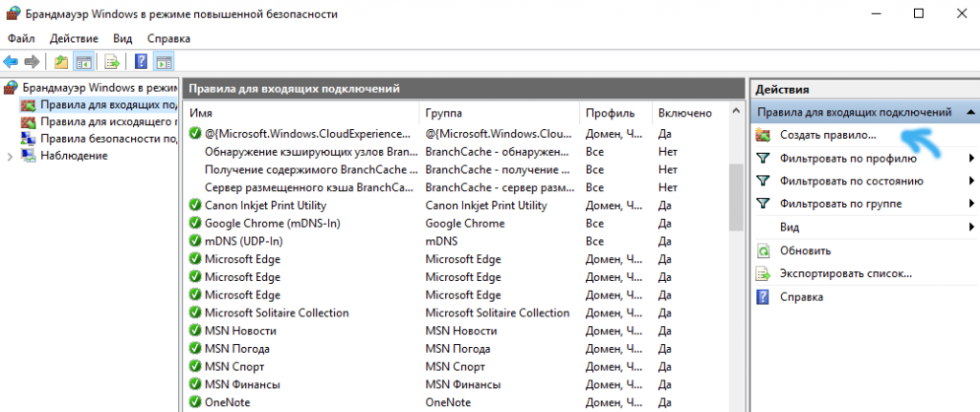980x412 pixels.
Task: Click Экспортировать список... action
Action: tap(846, 273)
